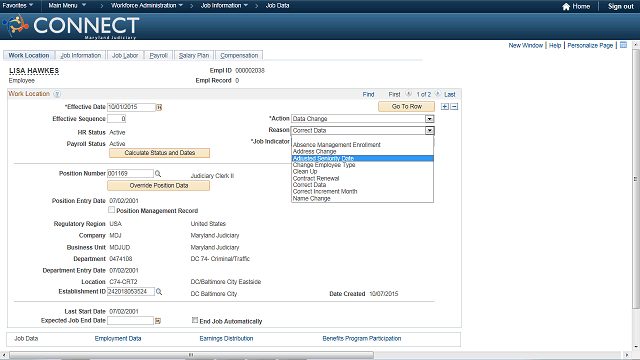640x360 pixels.
Task: Click the Establishment ID input field
Action: coord(131,292)
